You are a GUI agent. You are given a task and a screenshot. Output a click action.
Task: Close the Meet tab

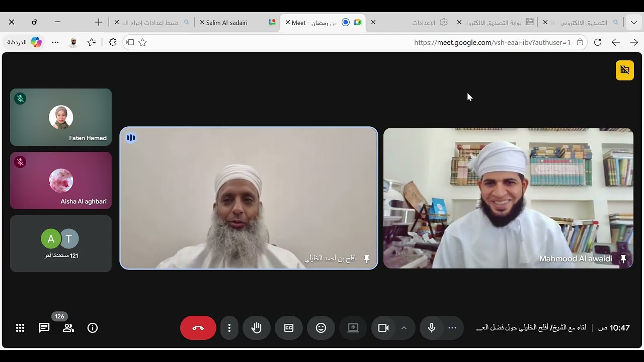(288, 23)
